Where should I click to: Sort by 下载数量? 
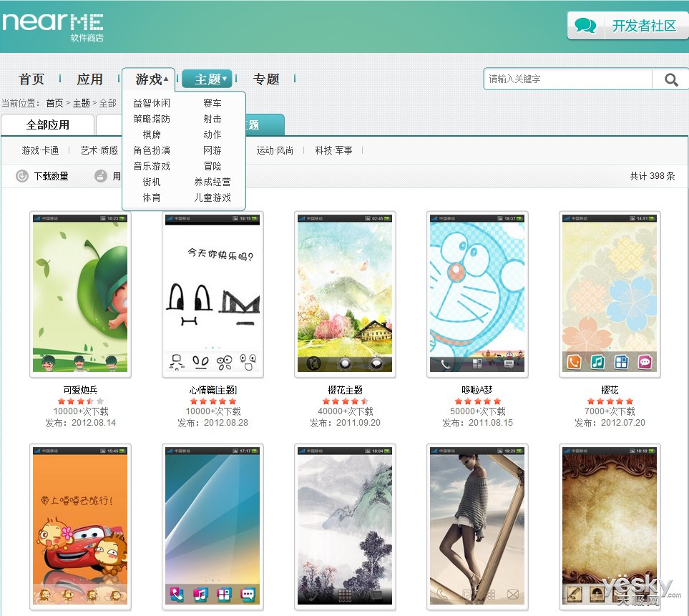point(51,176)
